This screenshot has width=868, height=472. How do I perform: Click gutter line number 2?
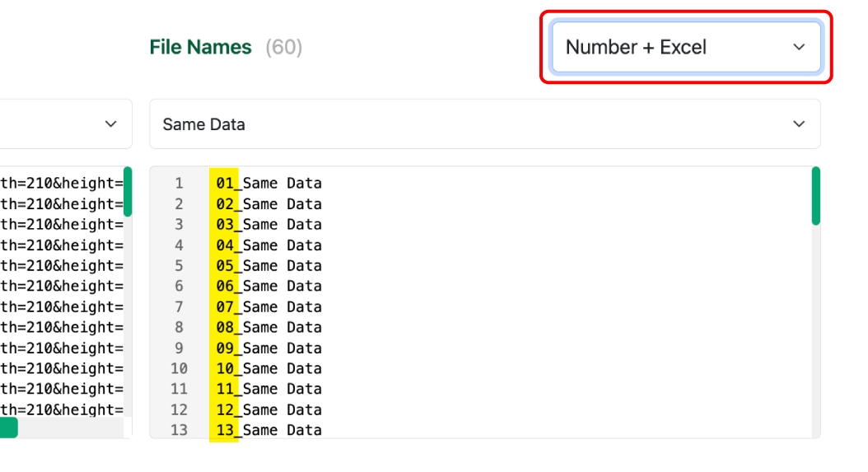[x=179, y=203]
